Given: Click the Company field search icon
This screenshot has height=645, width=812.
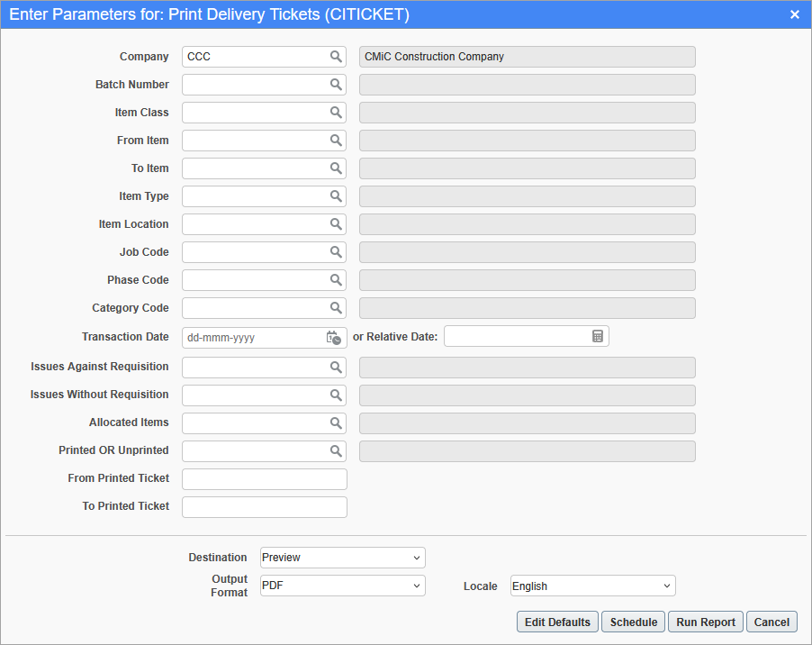Looking at the screenshot, I should (336, 57).
